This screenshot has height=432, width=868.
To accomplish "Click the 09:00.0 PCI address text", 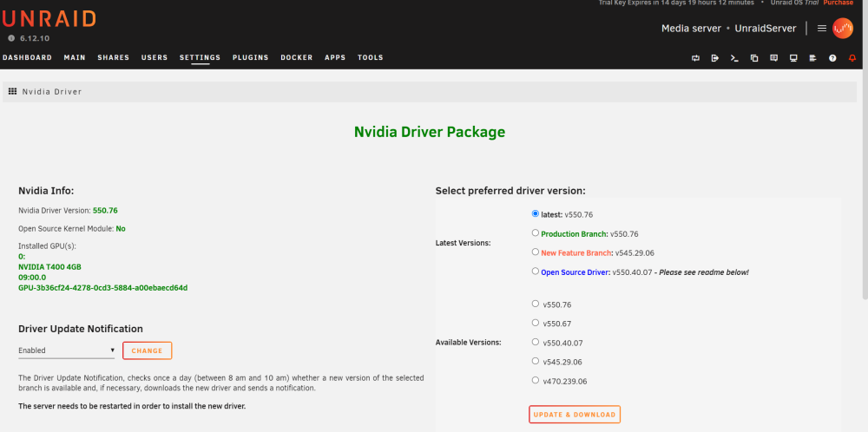I will [x=32, y=277].
